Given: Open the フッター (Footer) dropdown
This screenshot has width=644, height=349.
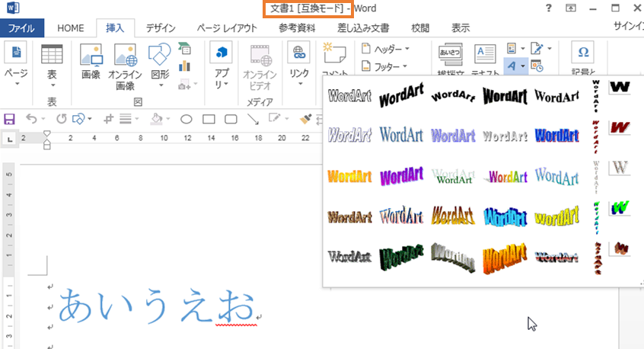Looking at the screenshot, I should [x=384, y=66].
